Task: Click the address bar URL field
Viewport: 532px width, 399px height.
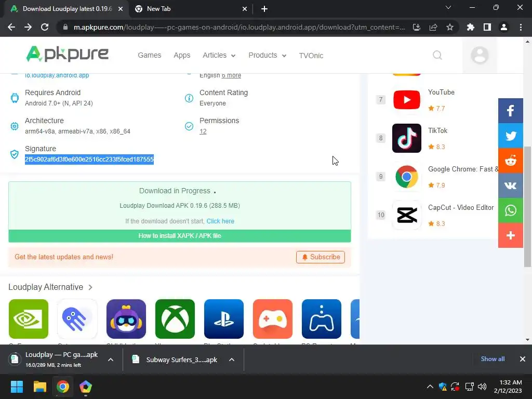Action: coord(239,27)
